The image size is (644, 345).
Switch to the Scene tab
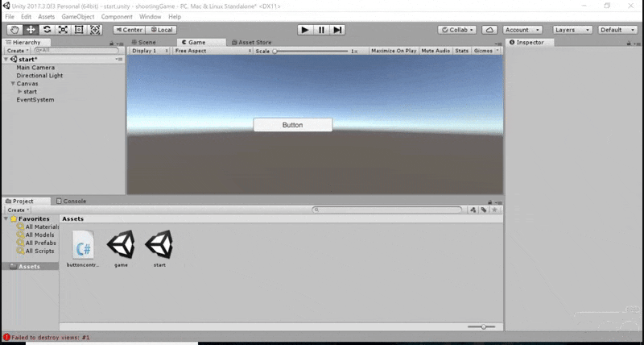click(143, 42)
